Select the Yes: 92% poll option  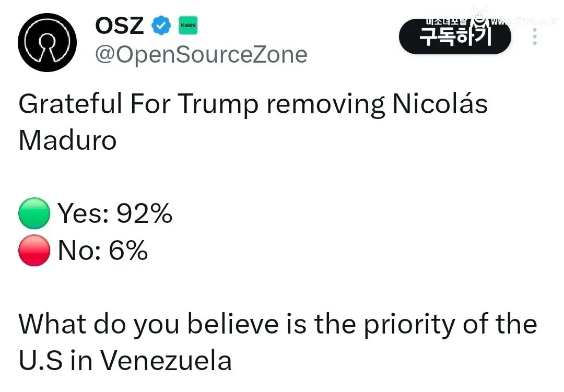[115, 213]
